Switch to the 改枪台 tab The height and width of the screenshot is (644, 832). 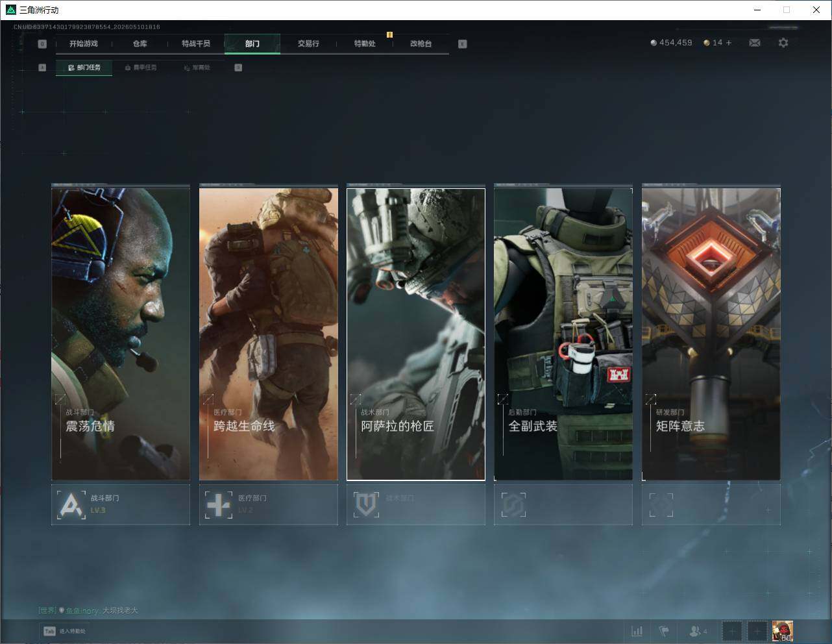coord(421,43)
